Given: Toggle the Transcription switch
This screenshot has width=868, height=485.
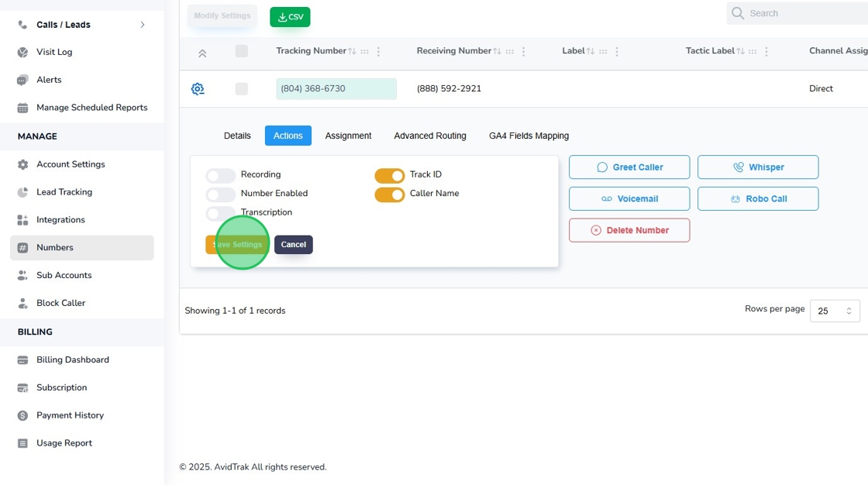Looking at the screenshot, I should [220, 213].
